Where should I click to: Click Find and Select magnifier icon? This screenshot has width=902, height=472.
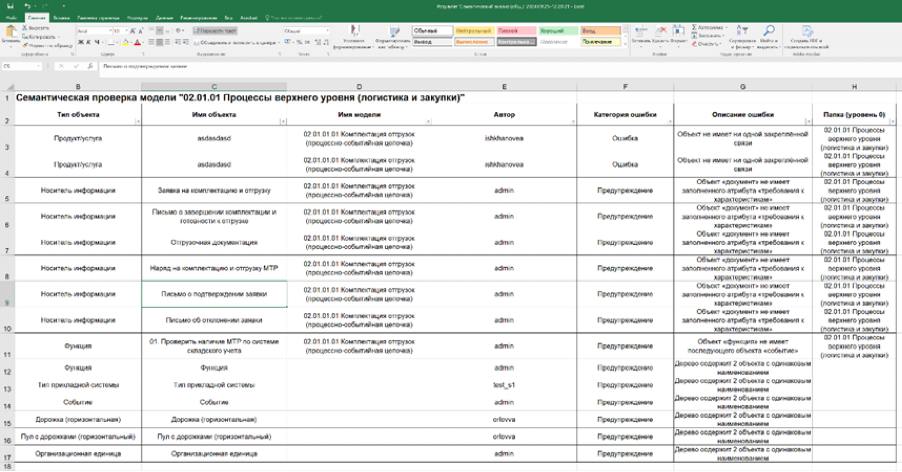tap(768, 36)
